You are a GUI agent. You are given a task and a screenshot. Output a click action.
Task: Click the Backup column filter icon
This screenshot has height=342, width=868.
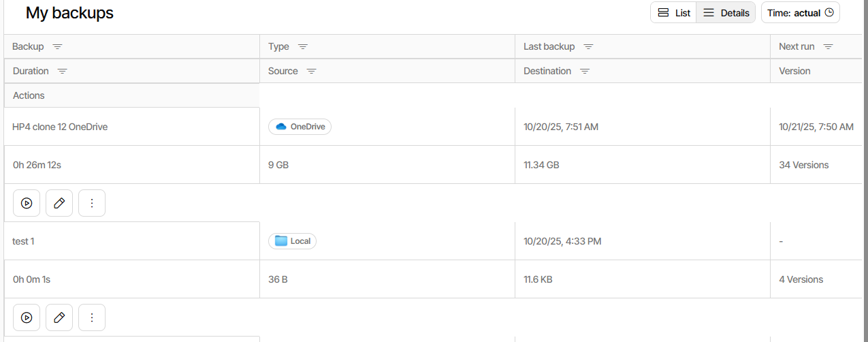pos(58,47)
